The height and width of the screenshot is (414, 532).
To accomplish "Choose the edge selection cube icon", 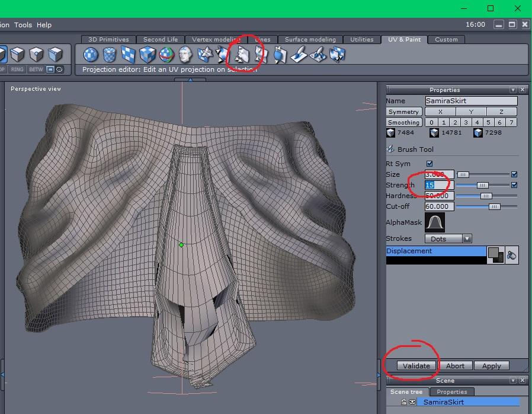I will tap(17, 53).
